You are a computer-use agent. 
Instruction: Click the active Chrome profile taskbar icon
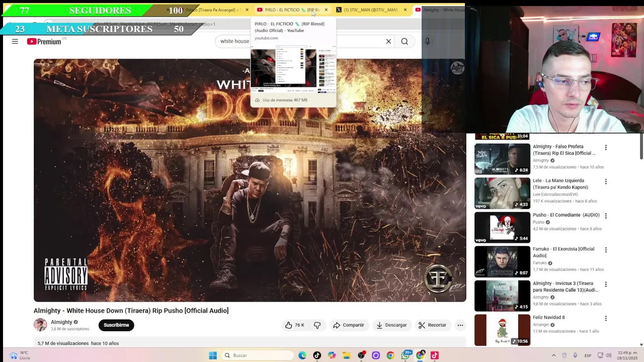(420, 355)
